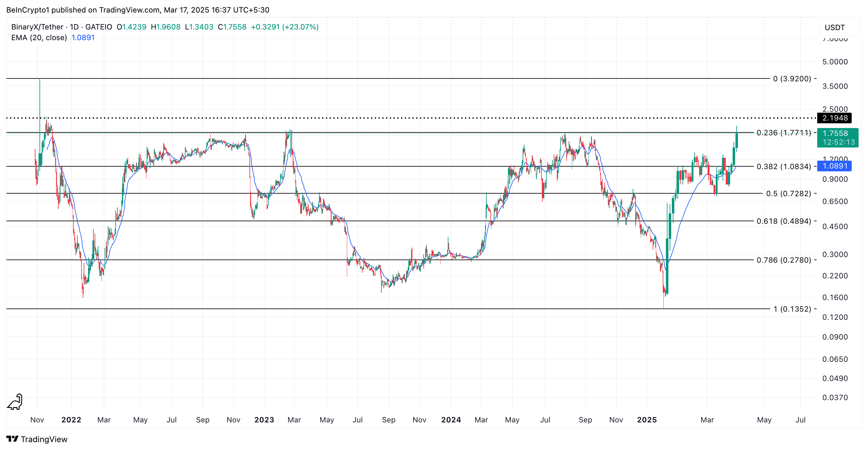This screenshot has width=868, height=450.
Task: Click the blue 1.0891 EMA price label
Action: click(x=834, y=166)
